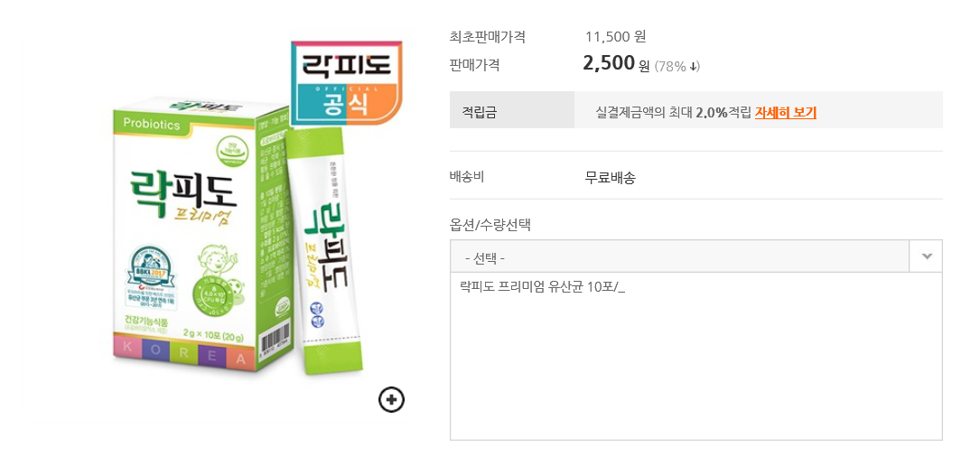Viewport: 980px width, 475px height.
Task: Click the colorful KOREA strip on the box
Action: [x=179, y=358]
